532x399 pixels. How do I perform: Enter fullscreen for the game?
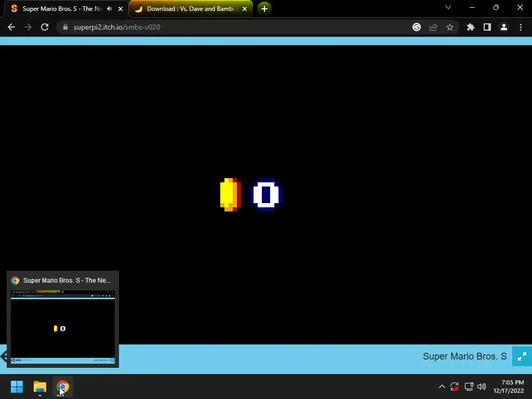[522, 356]
